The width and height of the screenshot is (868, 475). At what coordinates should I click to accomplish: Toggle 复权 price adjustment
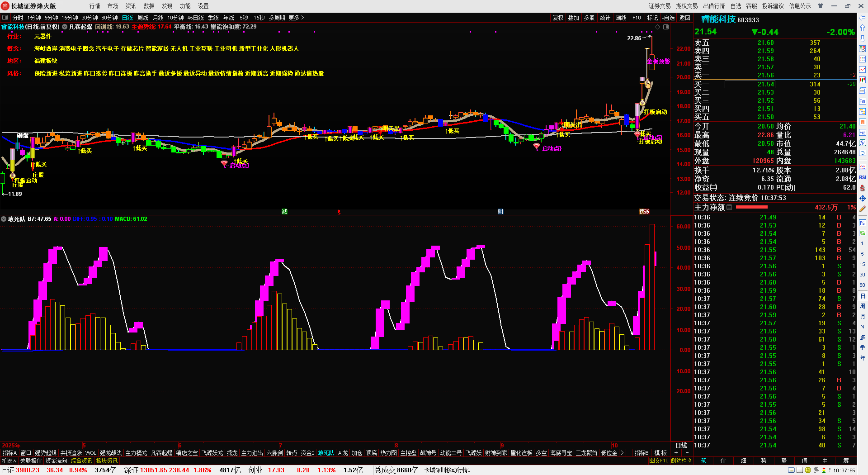pos(558,18)
